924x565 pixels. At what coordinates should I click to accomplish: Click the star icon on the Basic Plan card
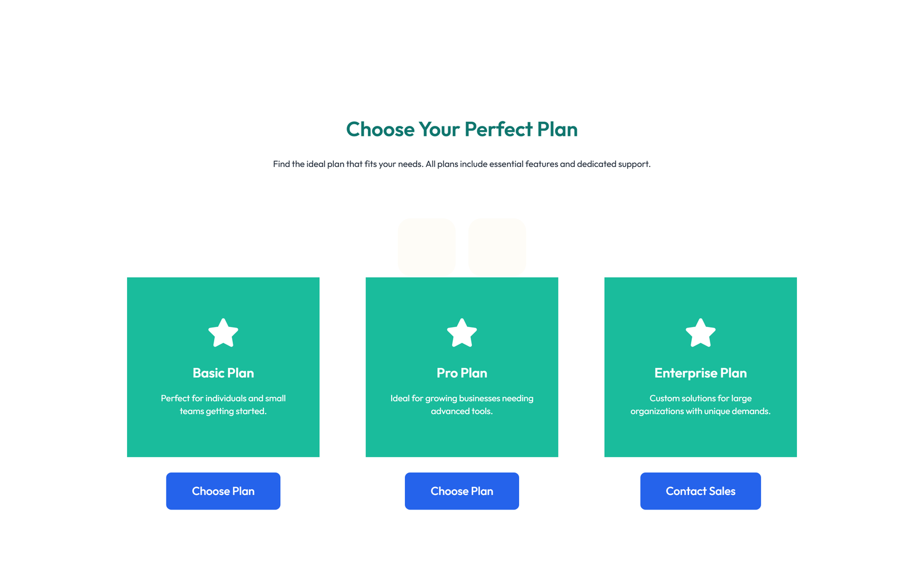pos(223,333)
